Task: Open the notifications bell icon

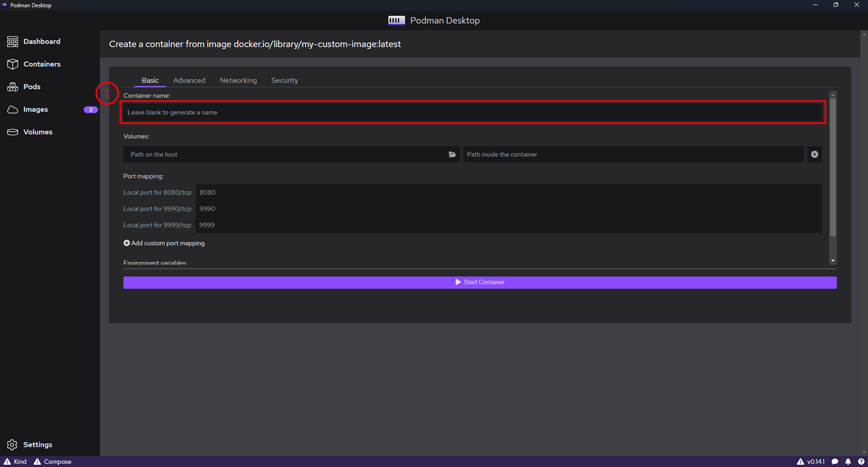Action: (848, 462)
